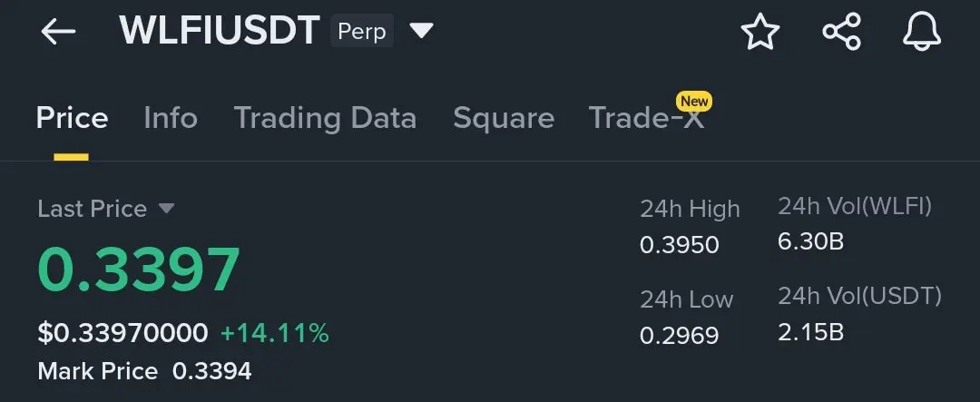Screen dimensions: 980x402
Task: Tap the share icon
Action: 841,31
